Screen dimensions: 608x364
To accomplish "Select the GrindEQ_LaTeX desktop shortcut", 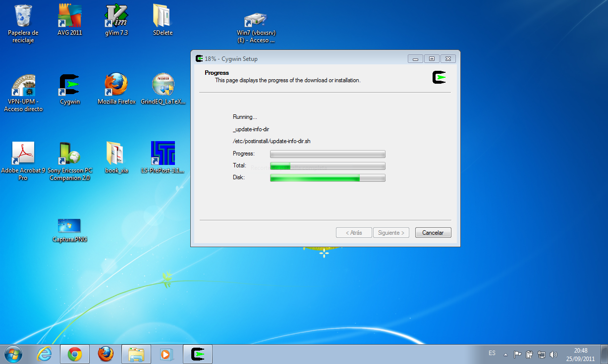I will 163,89.
